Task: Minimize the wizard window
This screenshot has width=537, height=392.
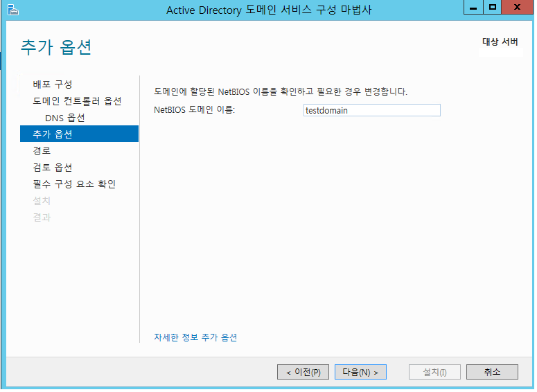Action: click(x=474, y=7)
